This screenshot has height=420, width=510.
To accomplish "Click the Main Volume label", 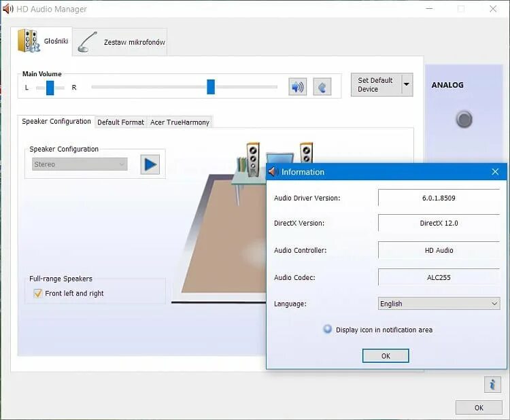I will tap(42, 74).
